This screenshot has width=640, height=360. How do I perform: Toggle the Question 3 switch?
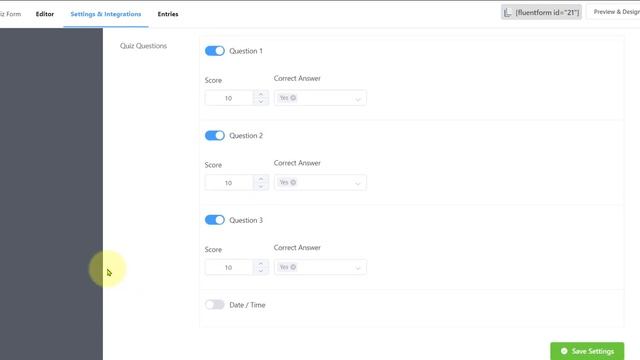[215, 220]
